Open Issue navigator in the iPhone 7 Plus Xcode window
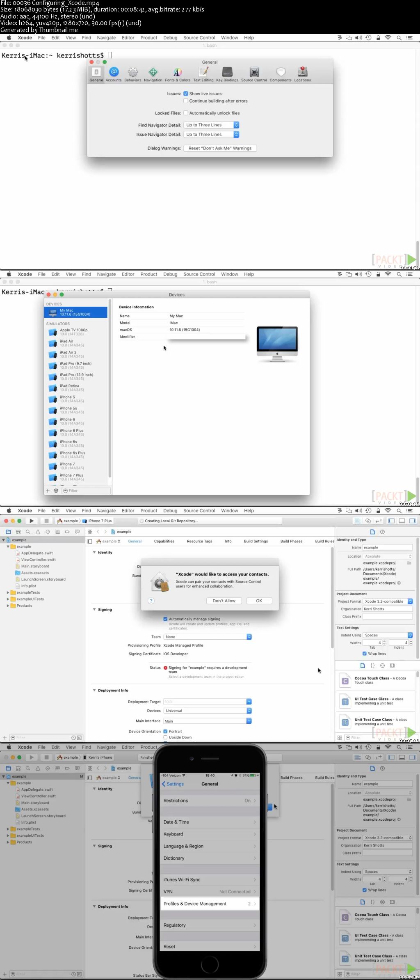The image size is (420, 980). 38,532
